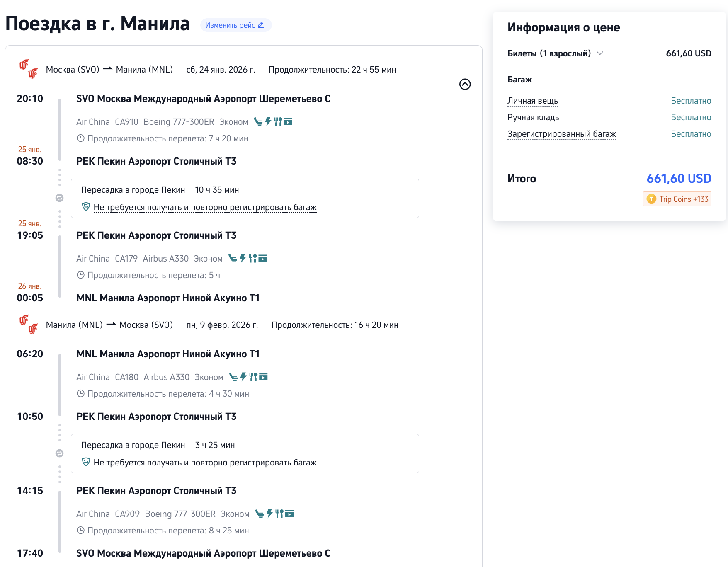Click the power outlet icon for CA180

click(x=244, y=377)
